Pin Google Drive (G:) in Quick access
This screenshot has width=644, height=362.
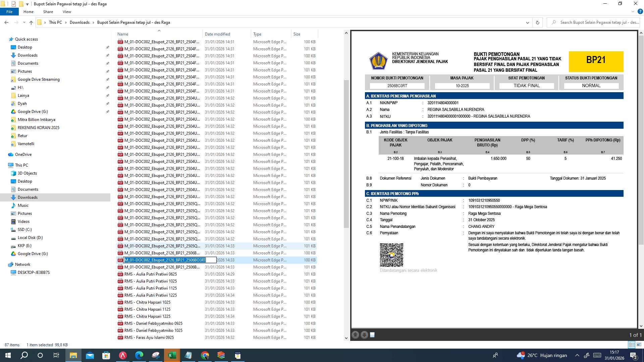coord(108,112)
